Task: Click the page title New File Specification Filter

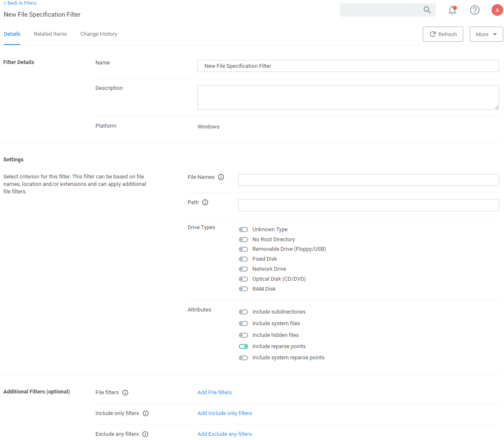Action: [x=42, y=15]
